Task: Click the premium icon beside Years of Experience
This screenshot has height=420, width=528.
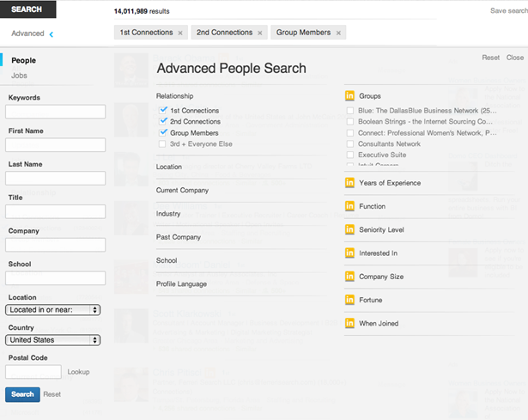Action: click(349, 183)
